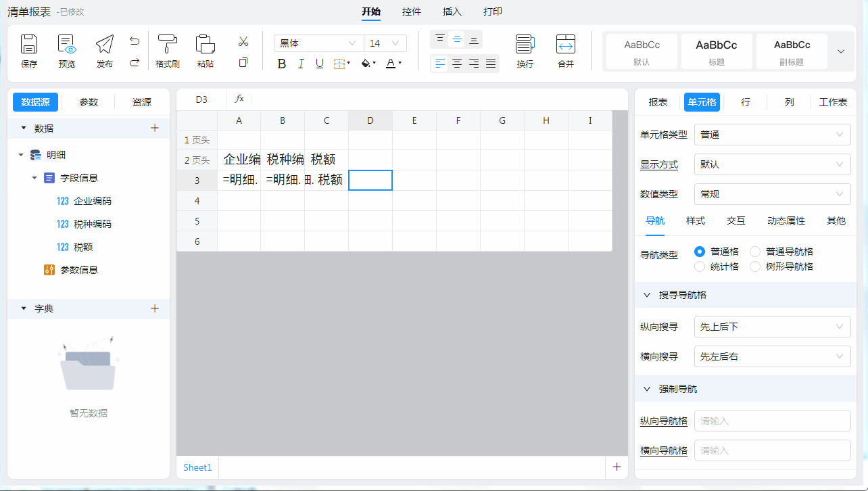Click the Cut scissors icon
The height and width of the screenshot is (491, 868).
(x=243, y=42)
